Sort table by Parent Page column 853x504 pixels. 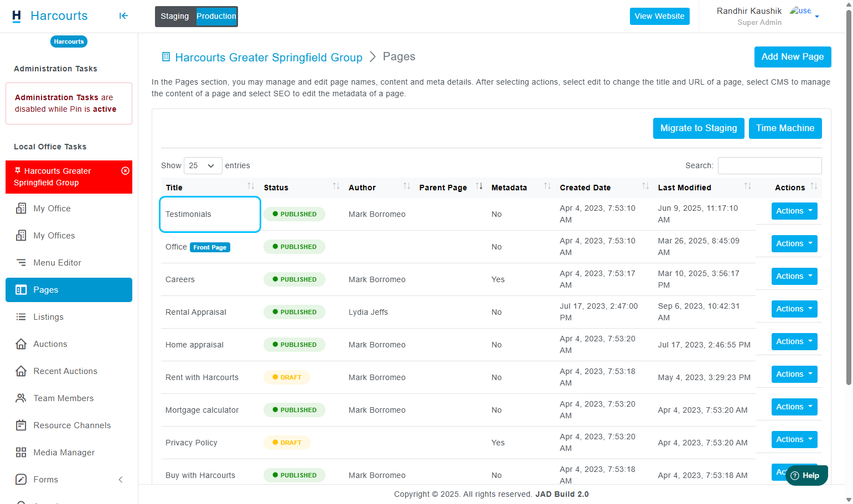(x=479, y=186)
